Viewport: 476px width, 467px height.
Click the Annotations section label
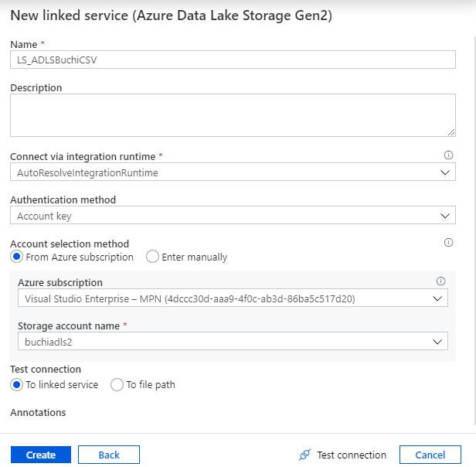(38, 412)
